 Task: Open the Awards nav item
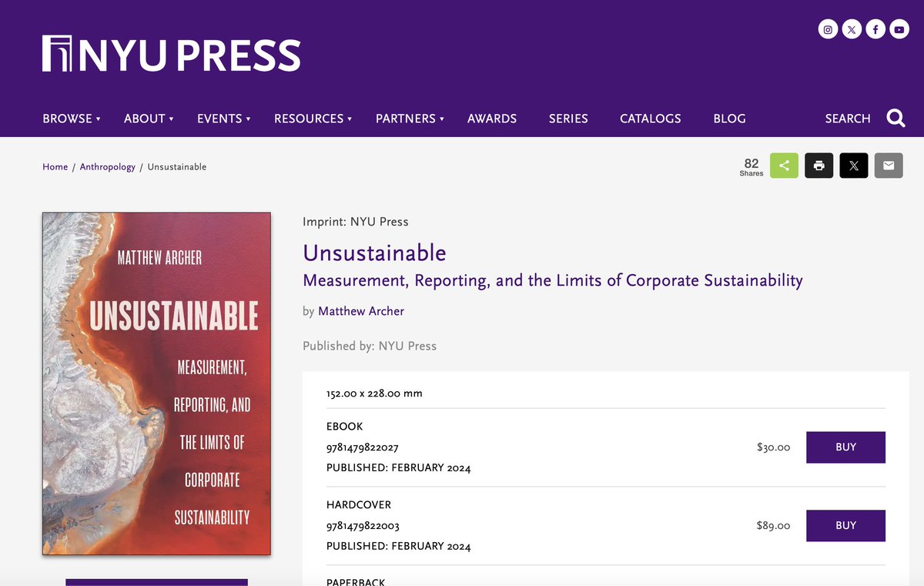492,119
